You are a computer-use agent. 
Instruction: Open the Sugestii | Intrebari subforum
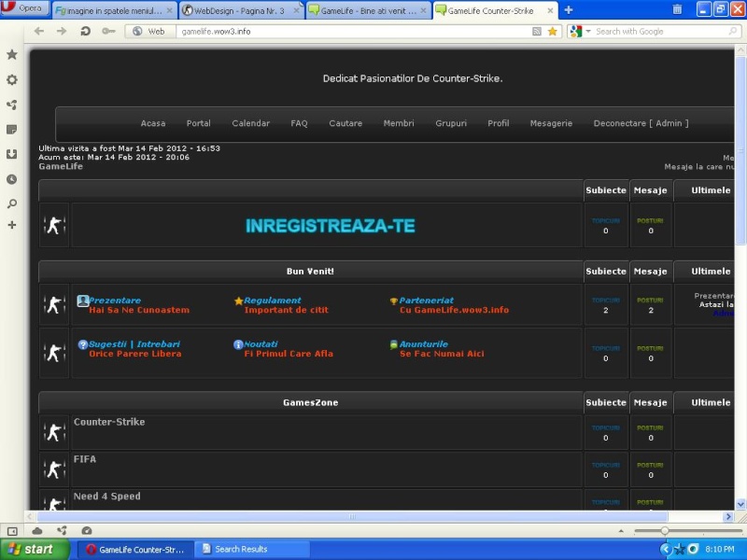click(134, 344)
